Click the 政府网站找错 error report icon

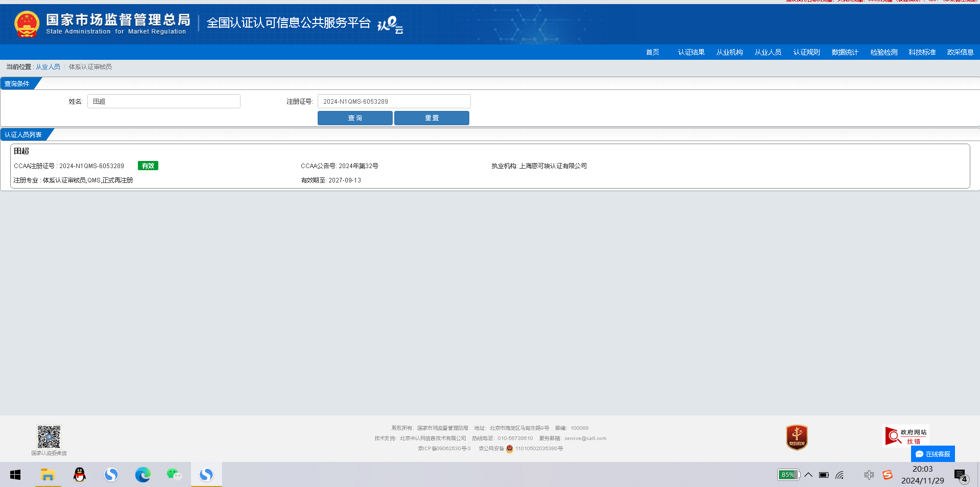coord(906,436)
